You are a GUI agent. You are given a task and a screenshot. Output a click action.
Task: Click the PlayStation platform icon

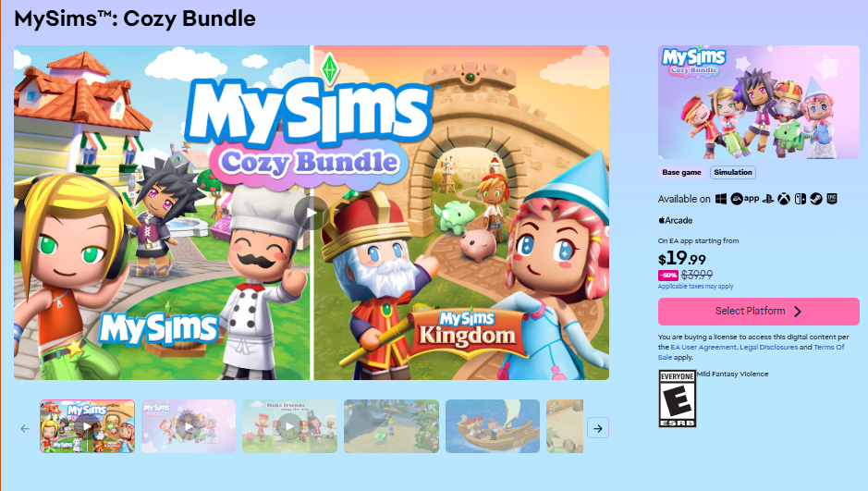pyautogui.click(x=768, y=200)
